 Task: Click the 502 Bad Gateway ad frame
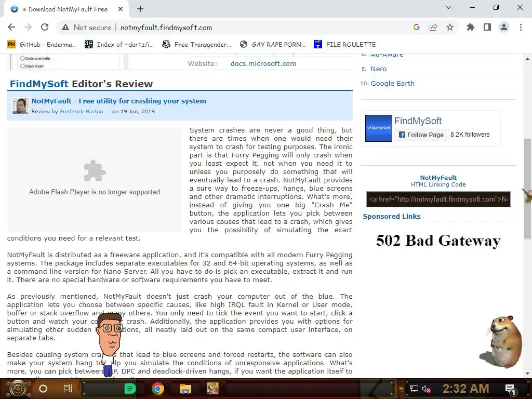[x=438, y=241]
